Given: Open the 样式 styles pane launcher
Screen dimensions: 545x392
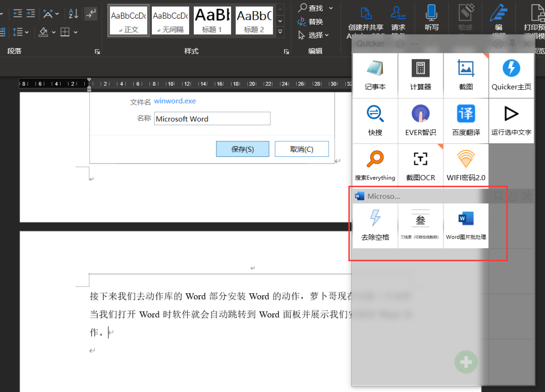Looking at the screenshot, I should pyautogui.click(x=287, y=51).
